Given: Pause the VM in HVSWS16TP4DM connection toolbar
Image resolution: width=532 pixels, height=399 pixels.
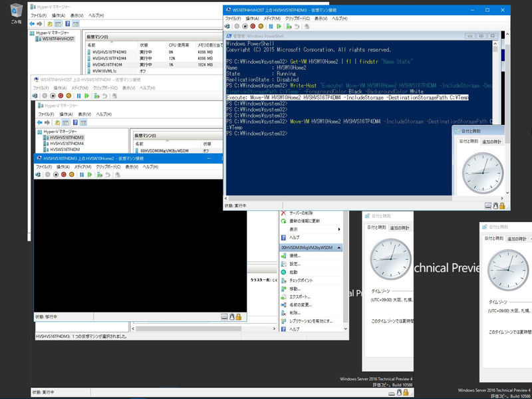Looking at the screenshot, I should point(78,96).
